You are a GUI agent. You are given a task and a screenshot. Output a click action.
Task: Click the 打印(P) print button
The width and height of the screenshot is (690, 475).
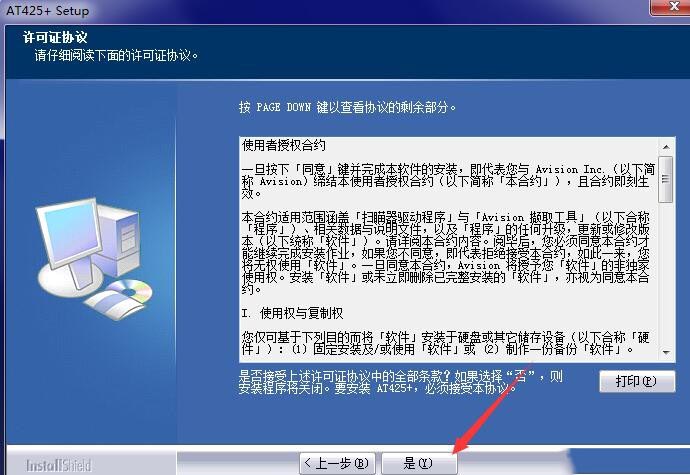click(637, 381)
